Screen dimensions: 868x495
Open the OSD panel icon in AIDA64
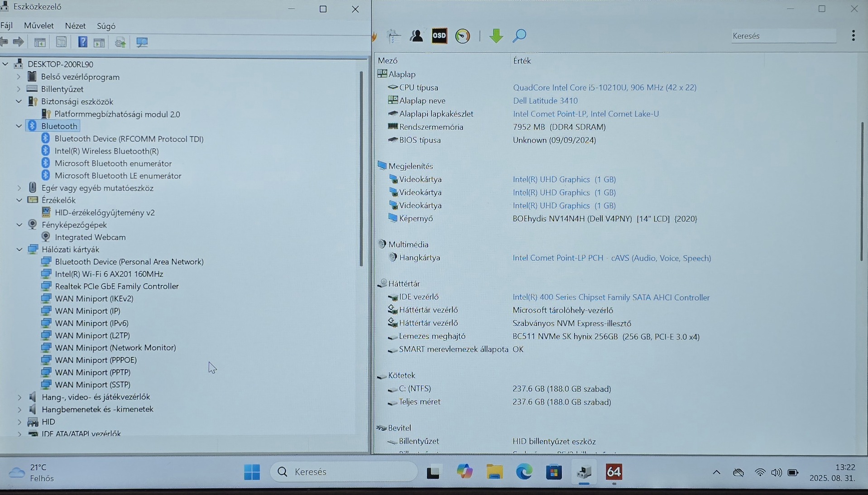point(439,36)
